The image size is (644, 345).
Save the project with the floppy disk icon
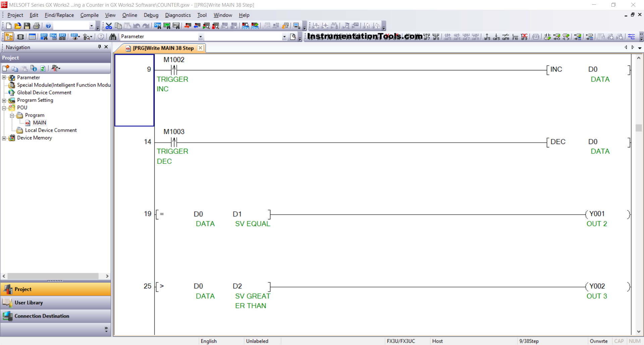coord(27,26)
